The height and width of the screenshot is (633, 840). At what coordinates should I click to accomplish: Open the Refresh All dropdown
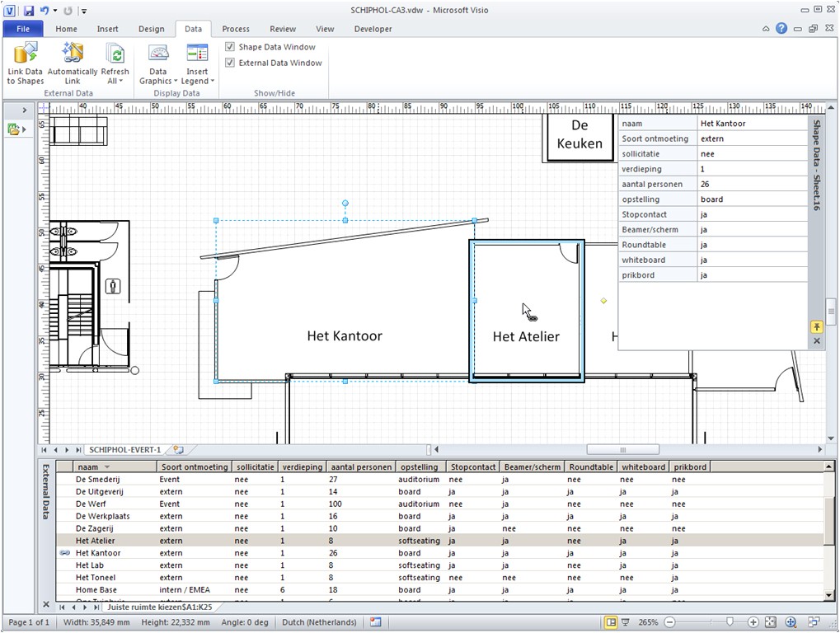(x=115, y=81)
